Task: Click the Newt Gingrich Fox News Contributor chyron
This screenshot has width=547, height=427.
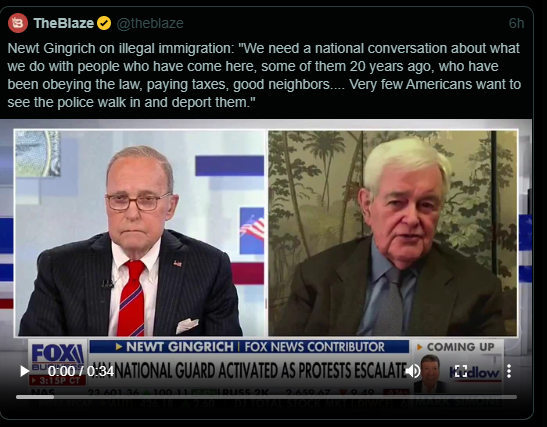Action: [249, 347]
